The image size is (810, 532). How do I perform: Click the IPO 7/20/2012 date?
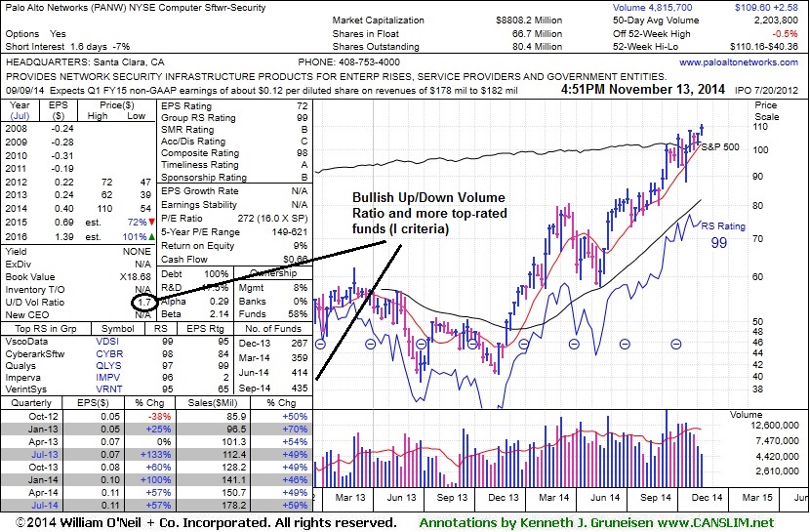pyautogui.click(x=766, y=90)
